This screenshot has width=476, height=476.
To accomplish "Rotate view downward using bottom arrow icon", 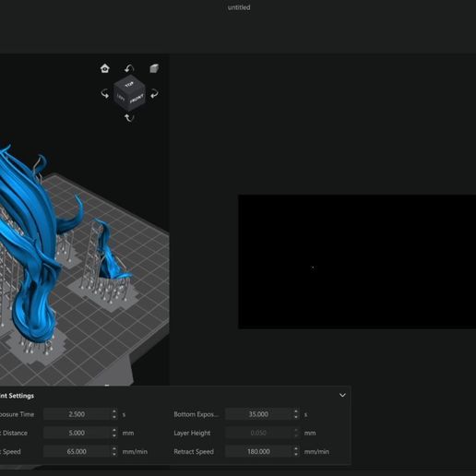I will 129,117.
